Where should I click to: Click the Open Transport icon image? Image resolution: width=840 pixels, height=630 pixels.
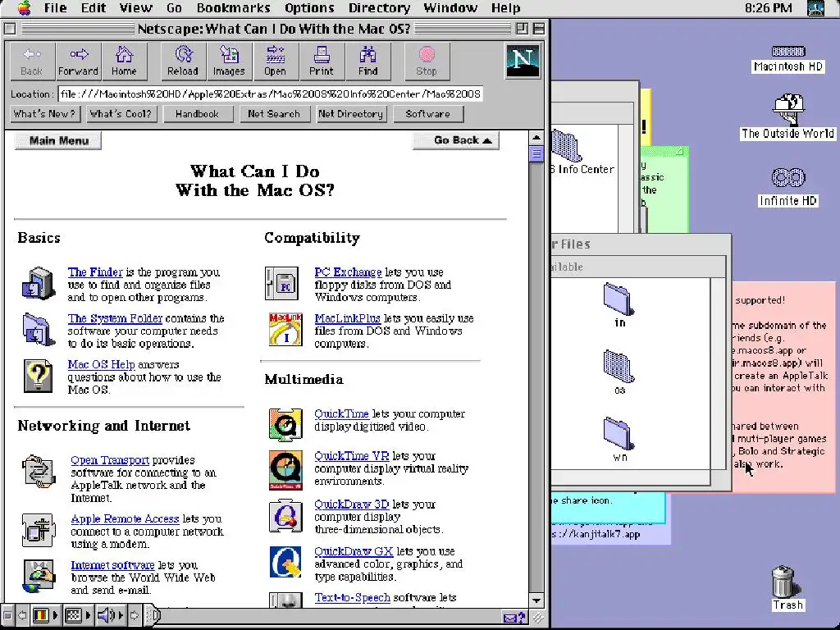39,472
